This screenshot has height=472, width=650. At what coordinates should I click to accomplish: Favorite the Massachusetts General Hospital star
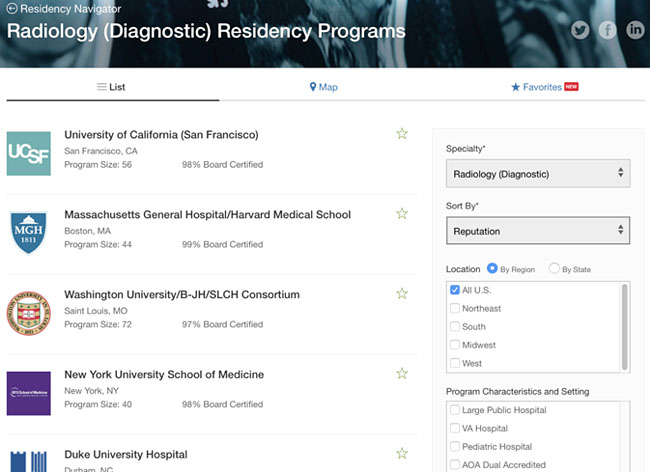coord(402,213)
